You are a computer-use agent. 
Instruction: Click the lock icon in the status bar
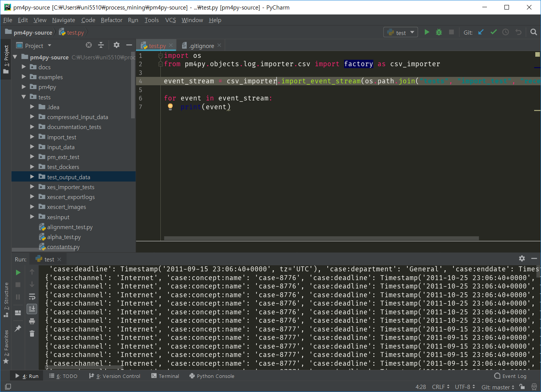tap(522, 387)
